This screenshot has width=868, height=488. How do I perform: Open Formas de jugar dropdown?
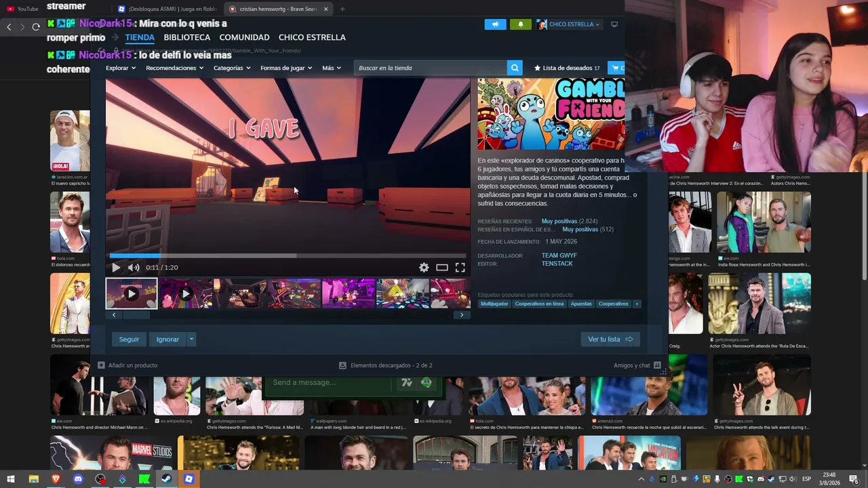pos(286,68)
